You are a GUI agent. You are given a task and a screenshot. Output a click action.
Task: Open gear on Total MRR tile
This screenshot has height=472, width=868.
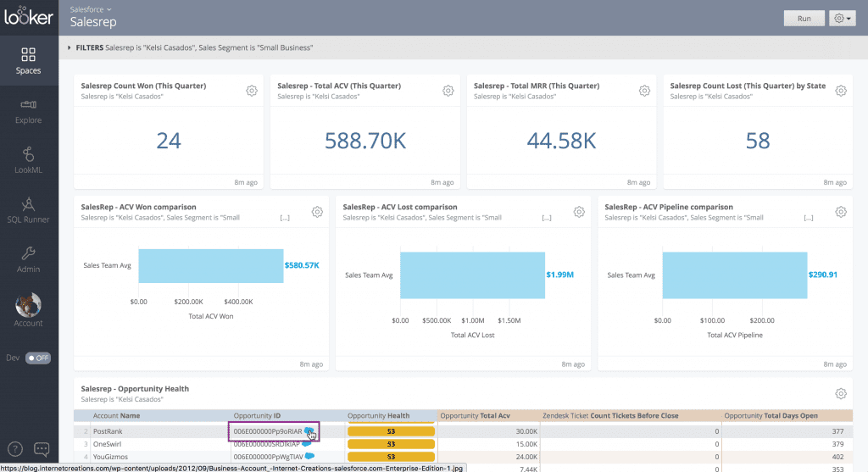point(644,91)
